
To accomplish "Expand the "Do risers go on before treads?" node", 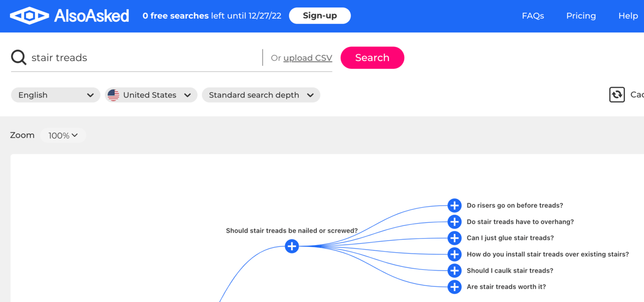I will click(454, 205).
